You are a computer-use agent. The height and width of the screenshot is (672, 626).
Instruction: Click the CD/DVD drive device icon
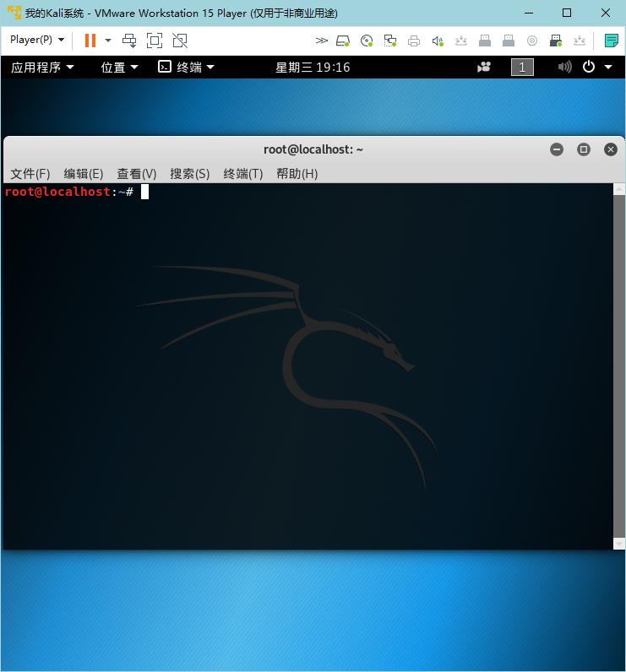(367, 41)
